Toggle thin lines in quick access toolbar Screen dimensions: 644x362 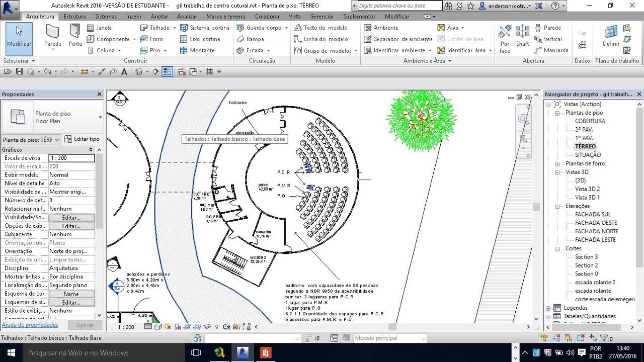(x=168, y=72)
